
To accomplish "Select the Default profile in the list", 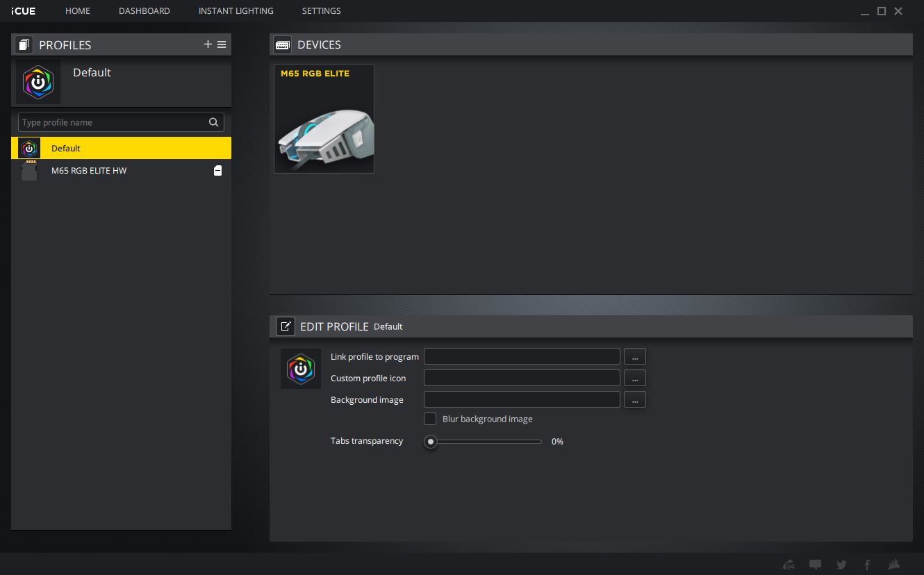I will (121, 148).
